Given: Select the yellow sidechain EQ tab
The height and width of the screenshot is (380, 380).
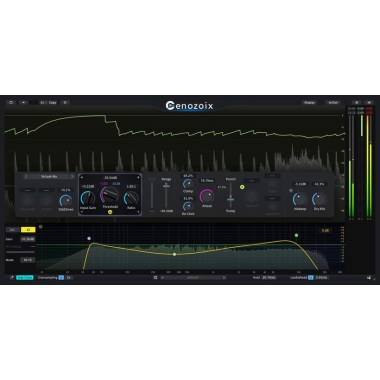Looking at the screenshot, I should click(28, 230).
